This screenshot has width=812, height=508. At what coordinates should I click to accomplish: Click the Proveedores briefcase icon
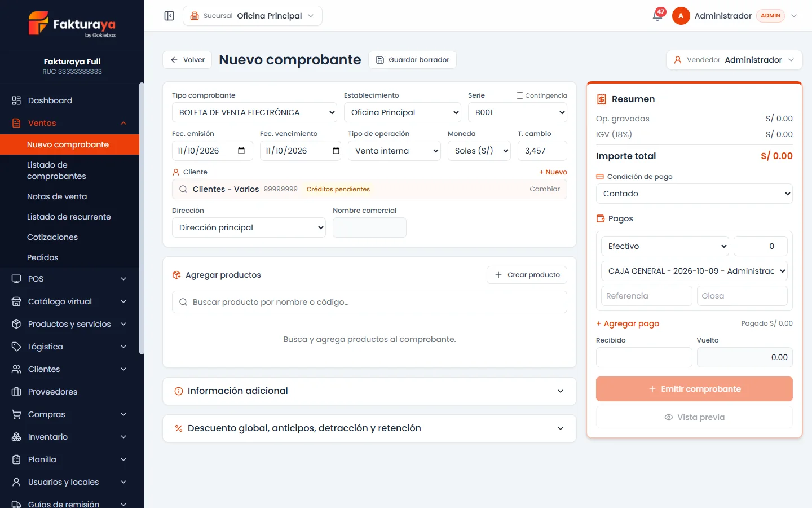click(x=16, y=392)
